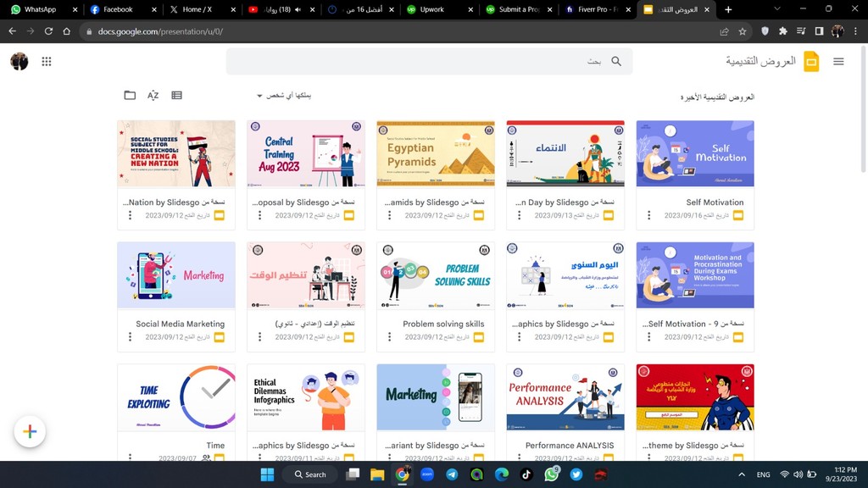This screenshot has width=868, height=488.
Task: Open more options for Social Media Marketing
Action: click(130, 336)
